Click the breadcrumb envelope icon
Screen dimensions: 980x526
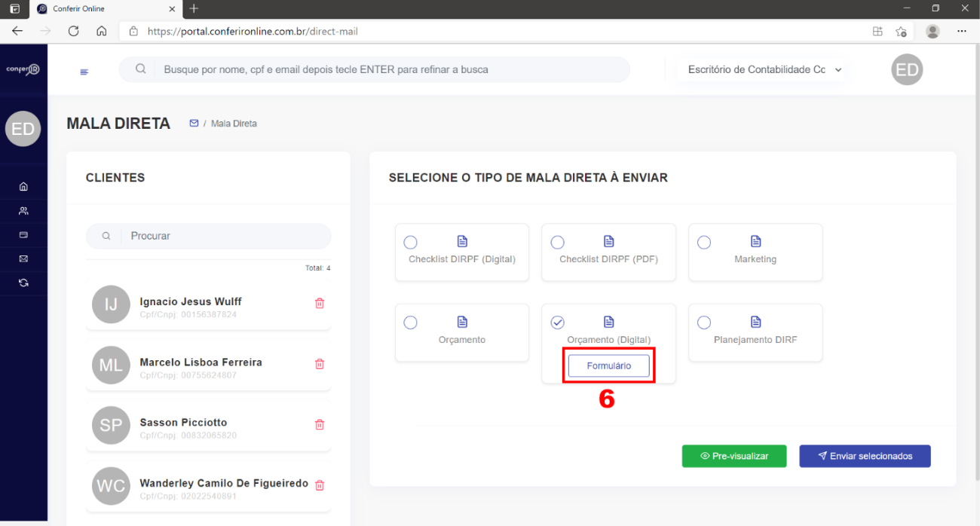coord(194,123)
